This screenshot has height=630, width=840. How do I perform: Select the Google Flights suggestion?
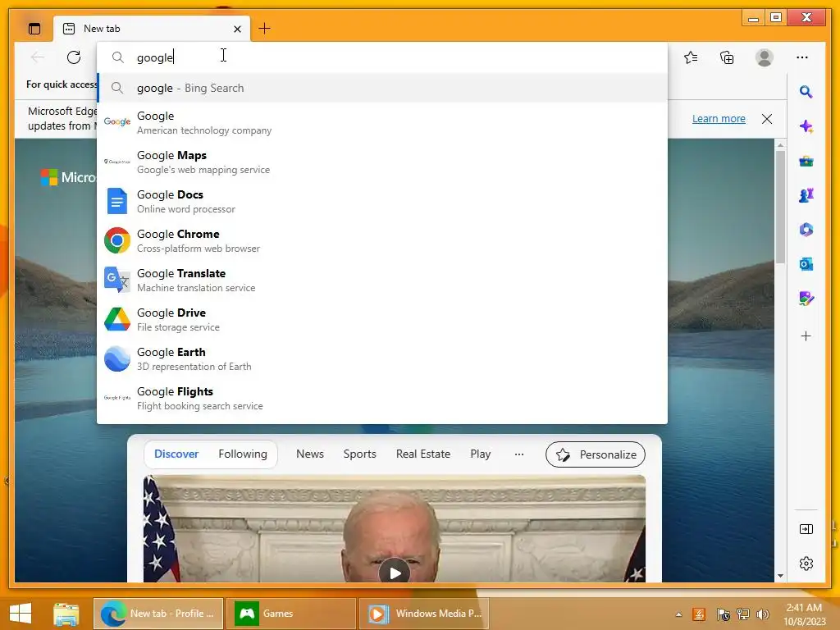382,398
